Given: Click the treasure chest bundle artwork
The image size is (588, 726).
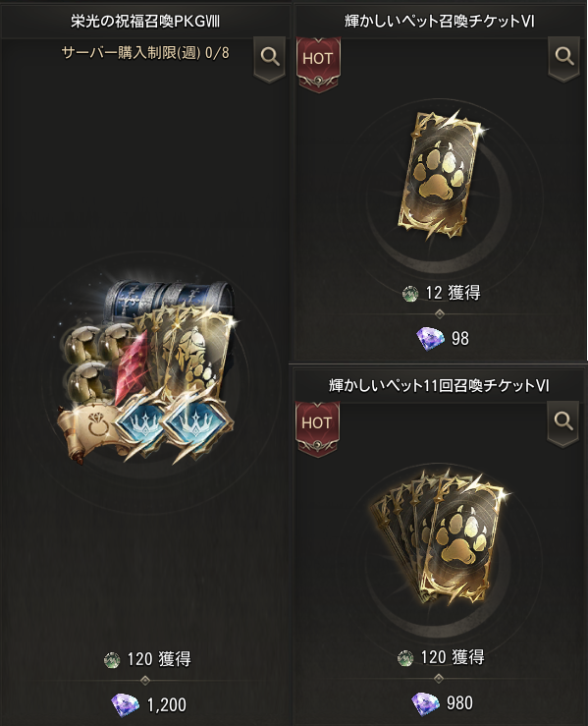Looking at the screenshot, I should pyautogui.click(x=145, y=366).
